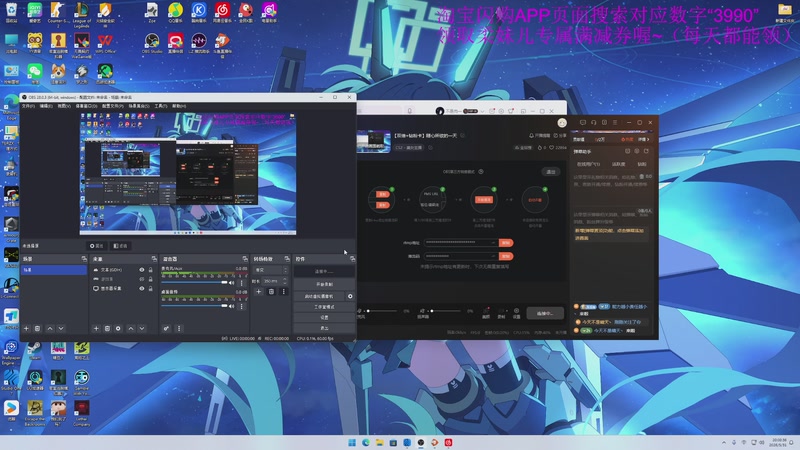
Task: Adjust microphone slider in streaming companion
Action: pyautogui.click(x=382, y=311)
